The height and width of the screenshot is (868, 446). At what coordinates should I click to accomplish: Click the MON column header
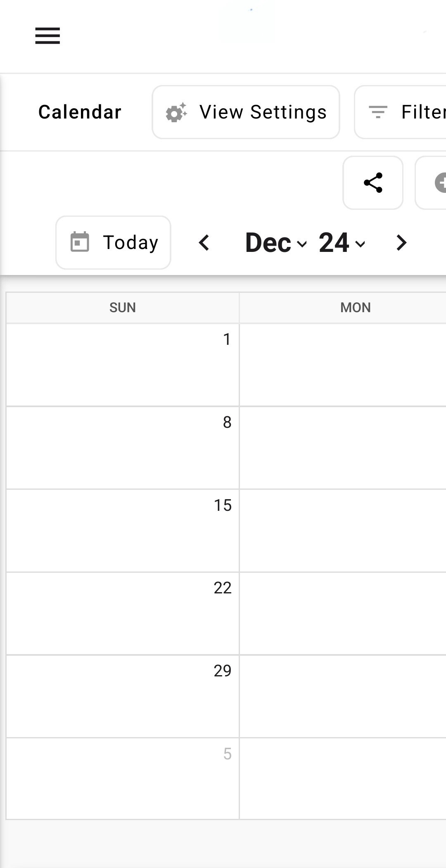coord(355,308)
